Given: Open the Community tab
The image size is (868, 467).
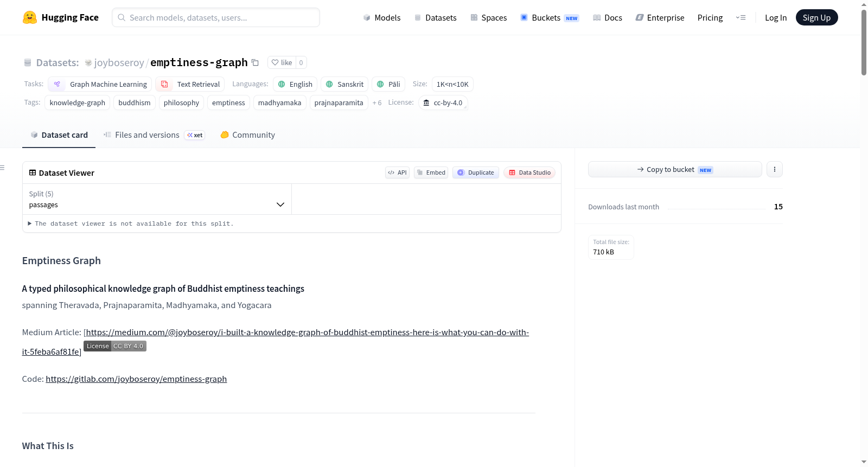Looking at the screenshot, I should coord(247,135).
